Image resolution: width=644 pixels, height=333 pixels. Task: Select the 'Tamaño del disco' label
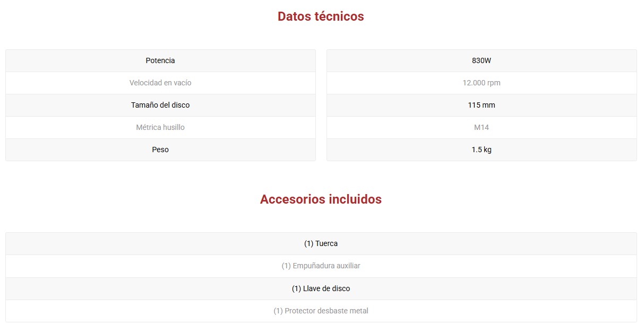coord(160,105)
